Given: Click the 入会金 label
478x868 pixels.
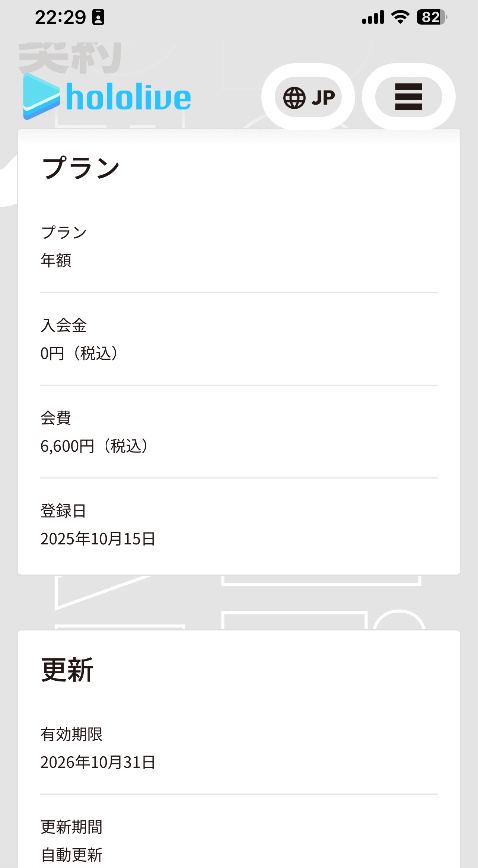Looking at the screenshot, I should tap(64, 325).
